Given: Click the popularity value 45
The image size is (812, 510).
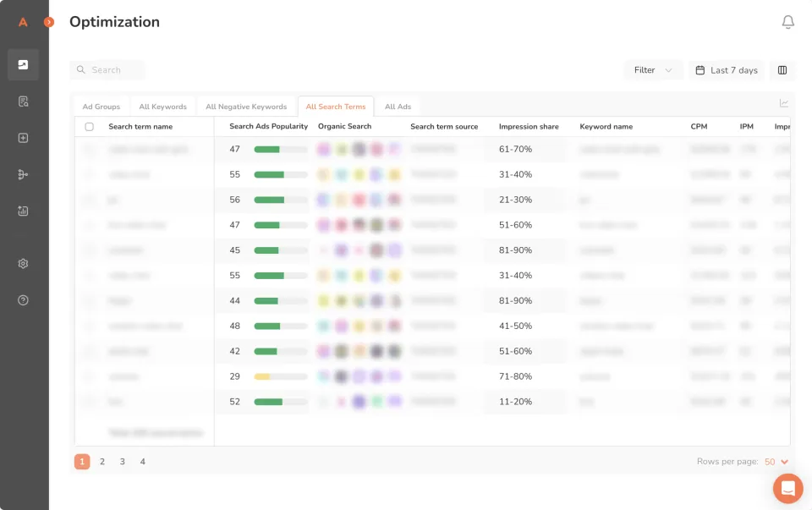Looking at the screenshot, I should [x=234, y=250].
